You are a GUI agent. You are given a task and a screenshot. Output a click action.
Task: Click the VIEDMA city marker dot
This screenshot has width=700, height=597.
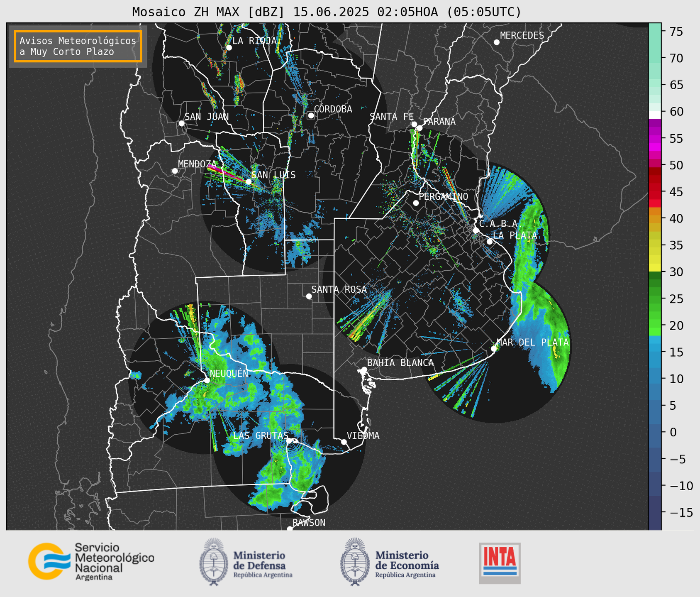[344, 442]
